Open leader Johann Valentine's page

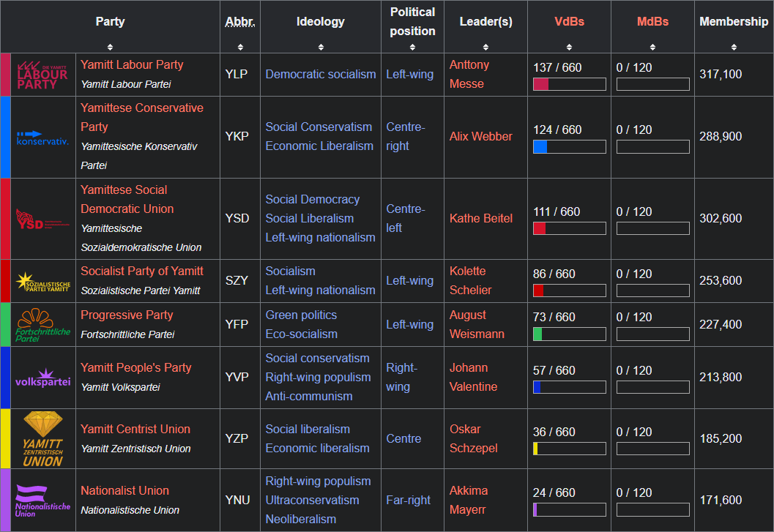(473, 377)
